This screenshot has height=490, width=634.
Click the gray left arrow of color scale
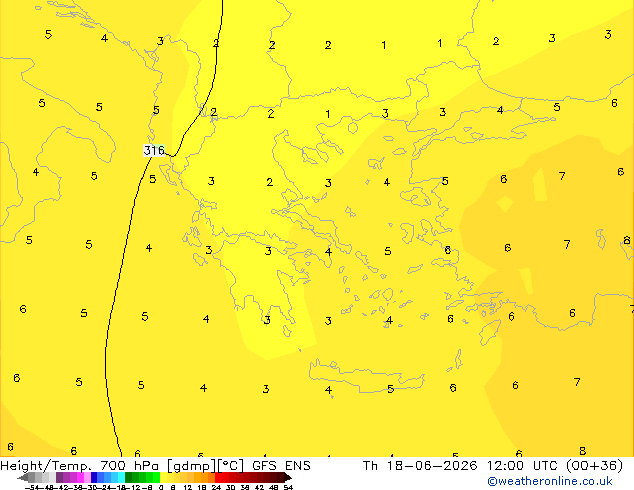click(x=23, y=478)
